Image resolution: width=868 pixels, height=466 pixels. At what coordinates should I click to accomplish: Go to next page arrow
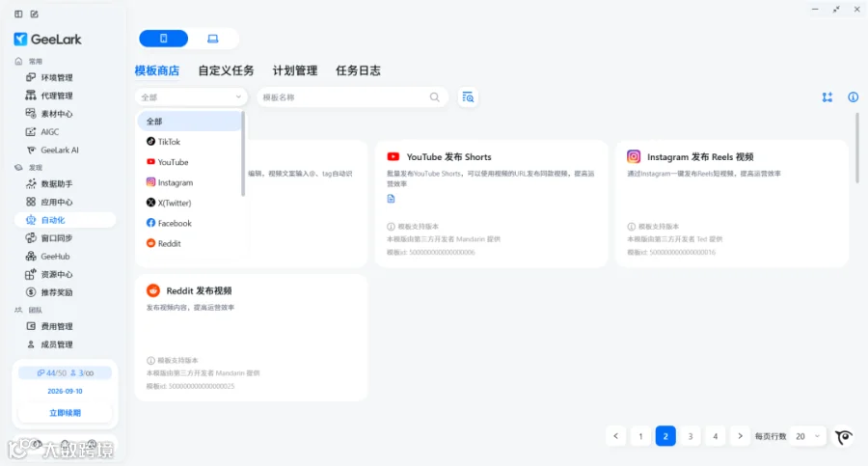click(x=740, y=436)
